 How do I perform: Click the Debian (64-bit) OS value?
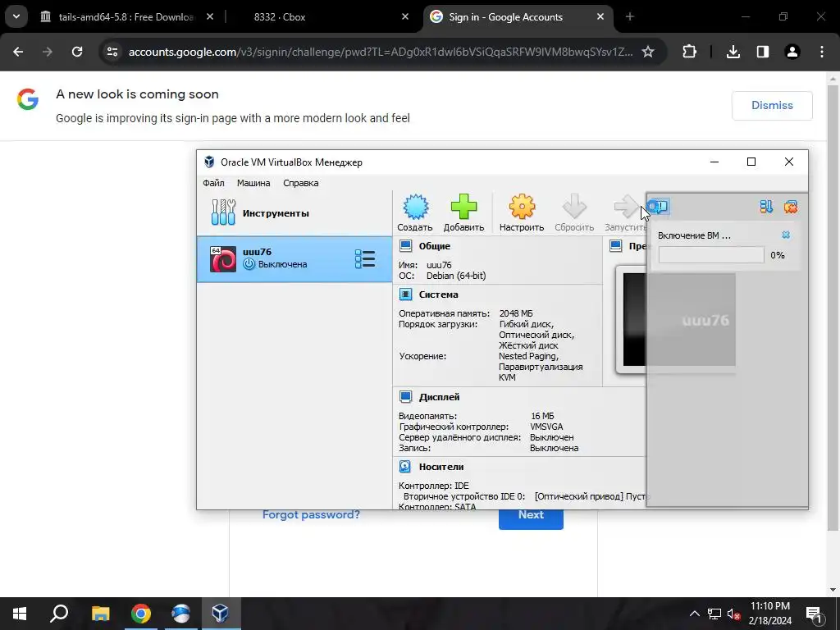tap(456, 276)
